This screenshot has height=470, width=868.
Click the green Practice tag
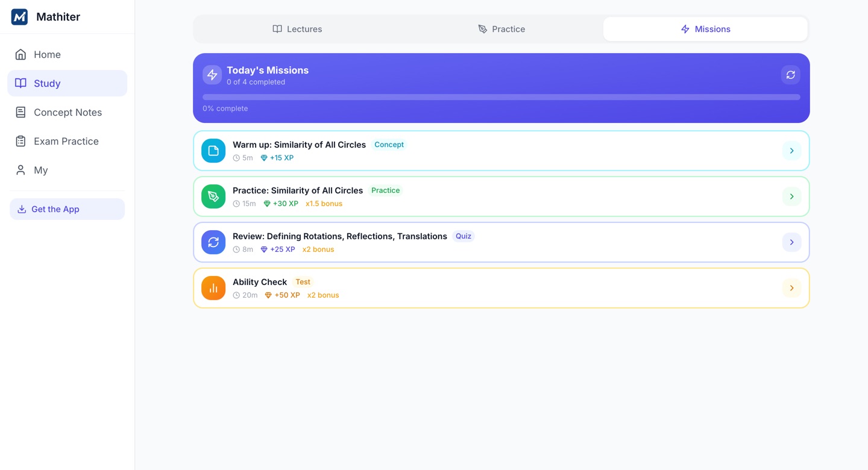[385, 190]
